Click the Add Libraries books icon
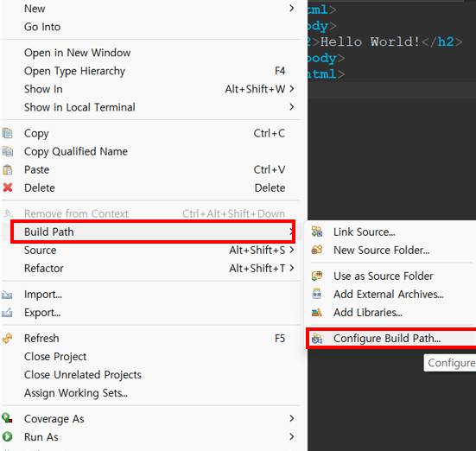The width and height of the screenshot is (476, 451). 317,312
